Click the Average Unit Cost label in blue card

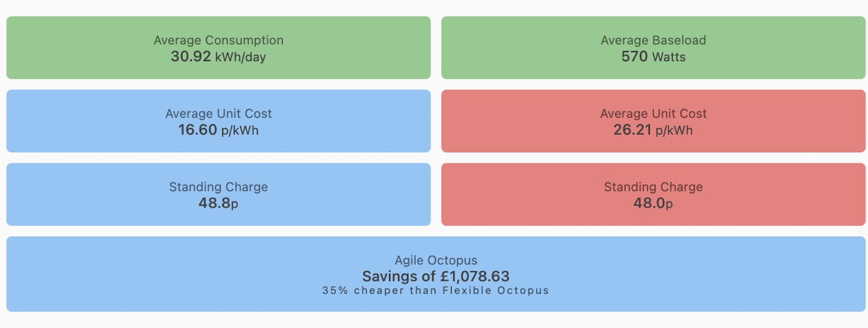(218, 114)
